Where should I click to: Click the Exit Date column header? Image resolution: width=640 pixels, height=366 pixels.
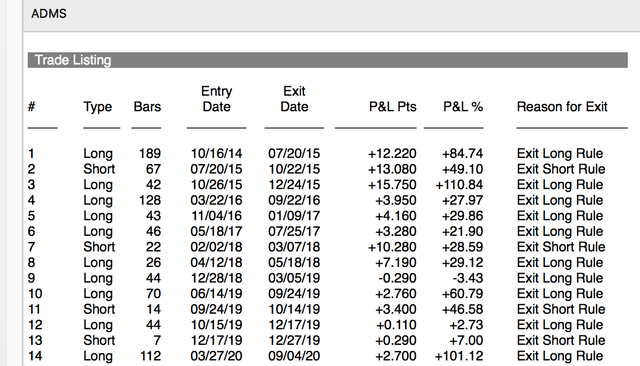pos(294,99)
